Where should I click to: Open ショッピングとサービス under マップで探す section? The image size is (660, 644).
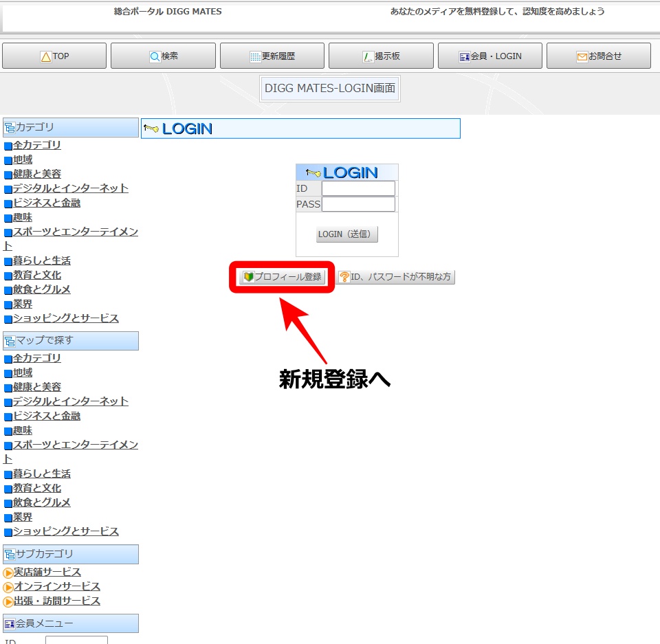pos(66,531)
